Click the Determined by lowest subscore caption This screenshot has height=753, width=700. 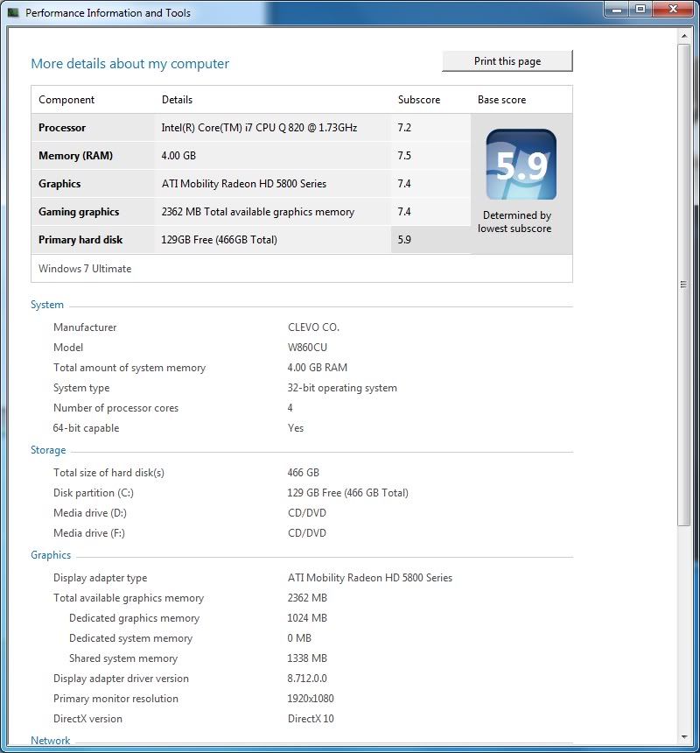(x=514, y=222)
